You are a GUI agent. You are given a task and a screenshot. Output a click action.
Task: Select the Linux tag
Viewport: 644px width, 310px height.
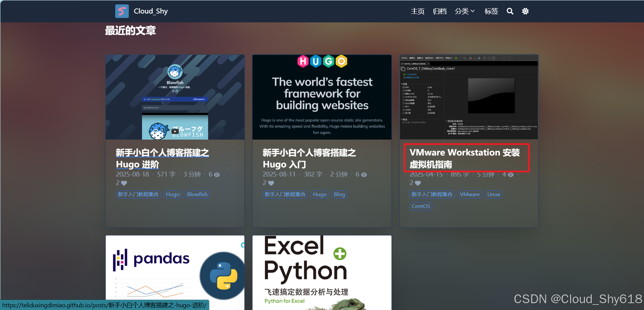[x=494, y=194]
